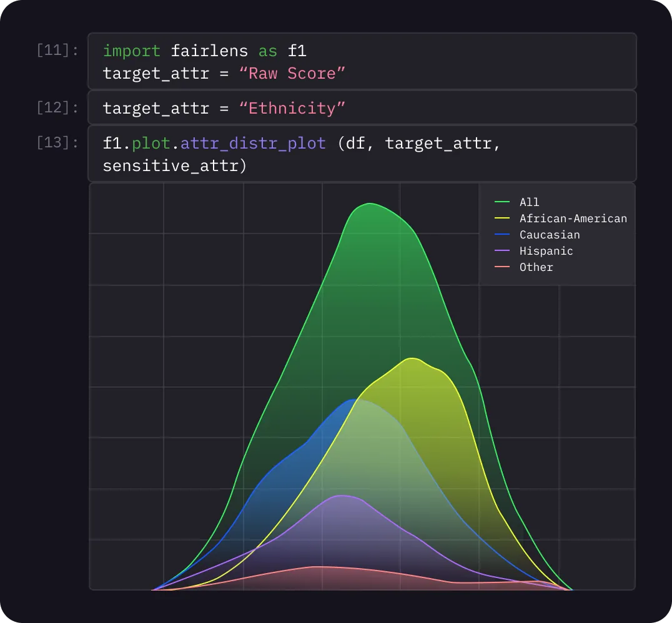Image resolution: width=672 pixels, height=623 pixels.
Task: Expand cell prompt [12]
Action: 57,107
